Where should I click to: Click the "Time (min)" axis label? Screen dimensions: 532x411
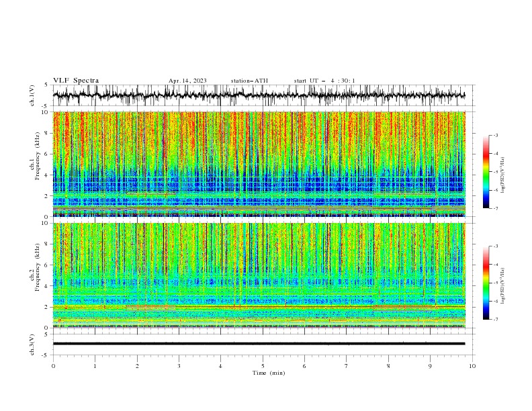[269, 373]
